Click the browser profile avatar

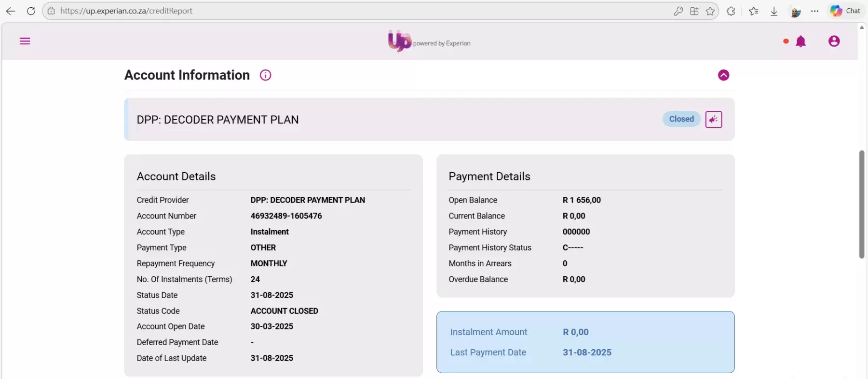pyautogui.click(x=795, y=12)
